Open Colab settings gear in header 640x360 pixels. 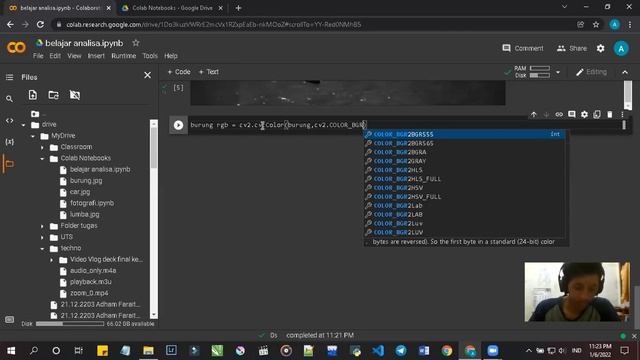600,48
